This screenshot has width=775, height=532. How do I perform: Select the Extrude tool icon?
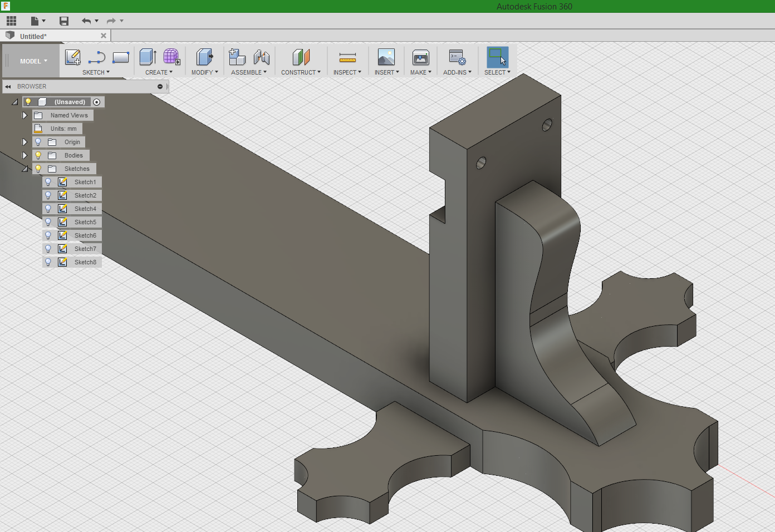tap(148, 57)
